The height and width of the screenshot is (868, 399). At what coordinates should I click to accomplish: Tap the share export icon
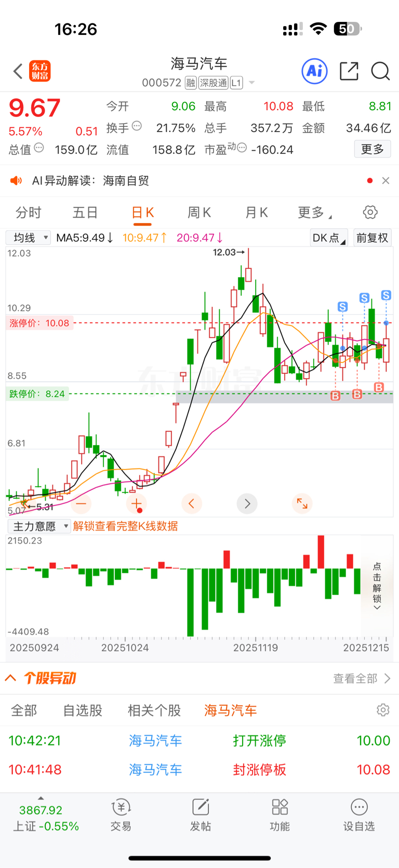coord(349,71)
